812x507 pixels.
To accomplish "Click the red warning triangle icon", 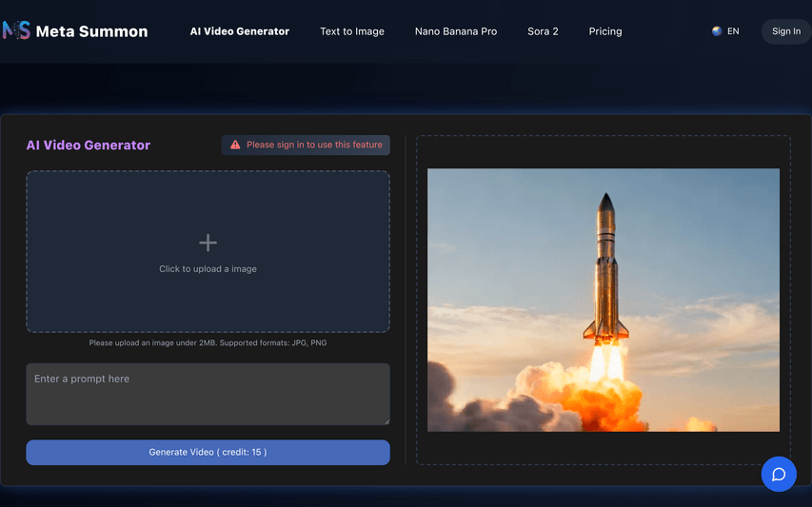I will 235,145.
